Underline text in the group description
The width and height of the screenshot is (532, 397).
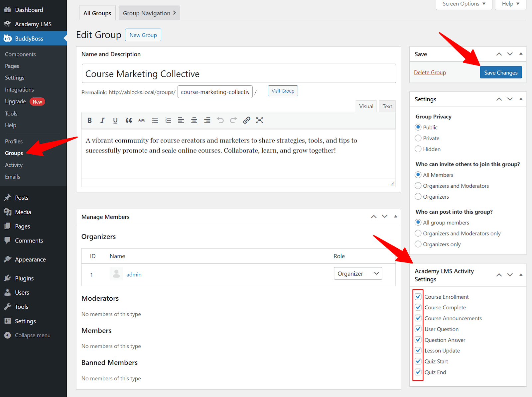point(115,120)
